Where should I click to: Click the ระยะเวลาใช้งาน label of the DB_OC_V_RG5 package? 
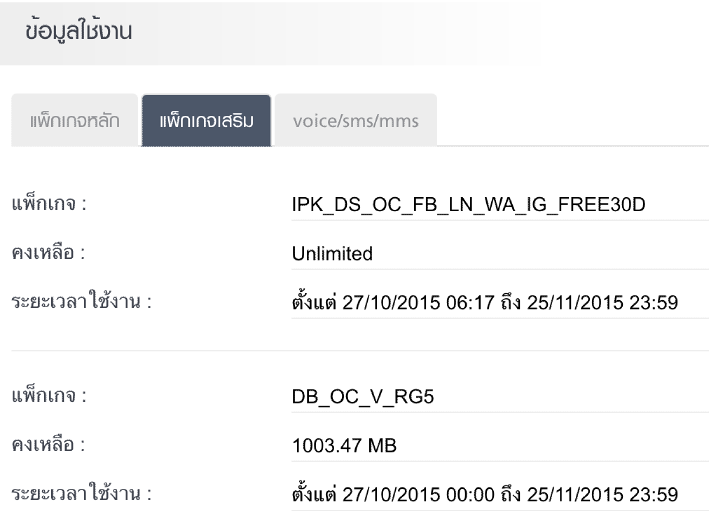[x=80, y=493]
